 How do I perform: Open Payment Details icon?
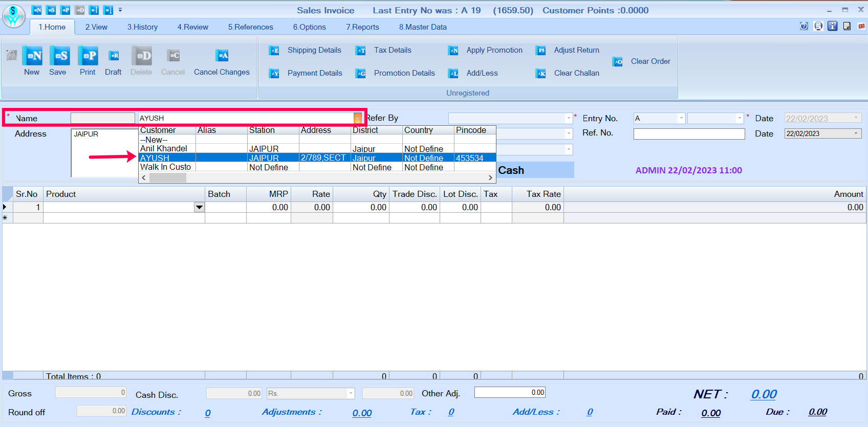274,74
